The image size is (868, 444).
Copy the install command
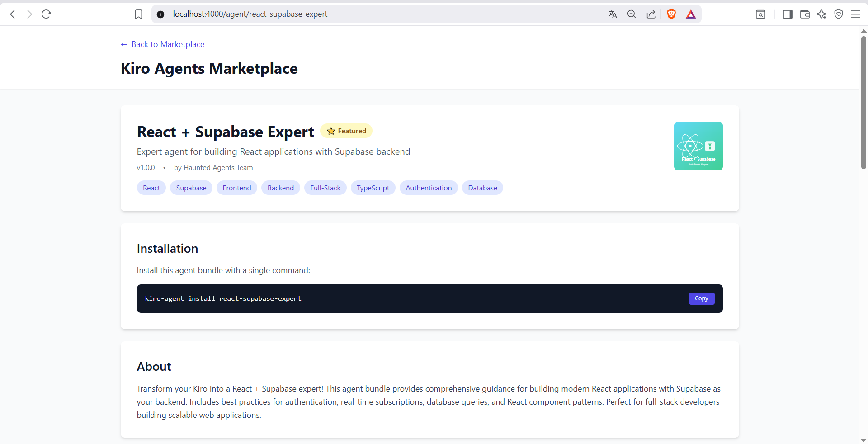pos(702,298)
